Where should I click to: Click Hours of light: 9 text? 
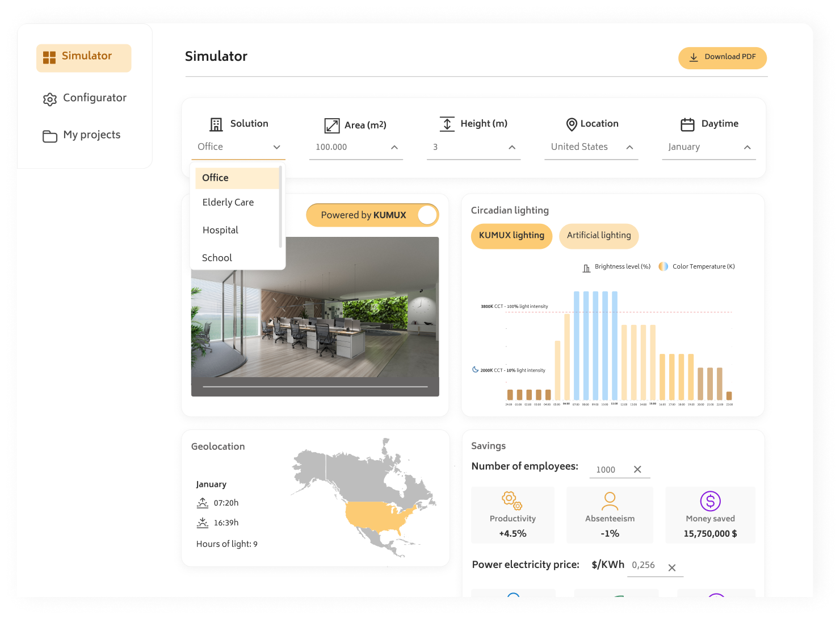(x=227, y=544)
